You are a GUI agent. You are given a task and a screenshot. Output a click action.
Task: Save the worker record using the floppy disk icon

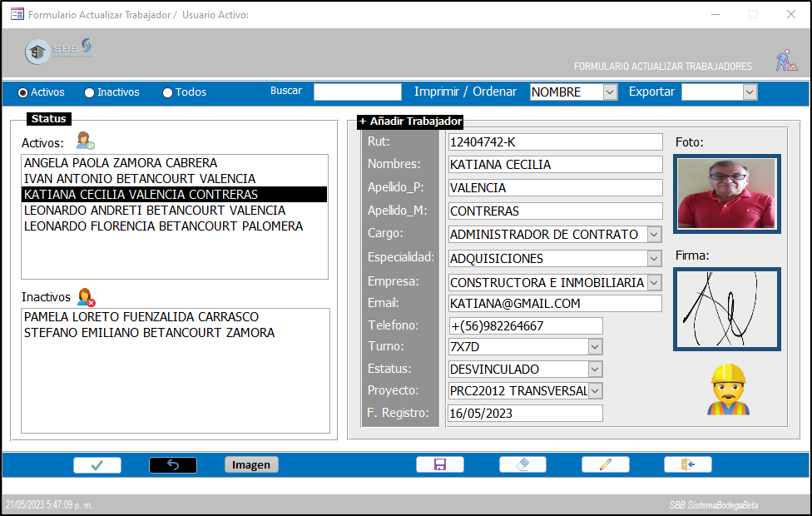point(439,464)
